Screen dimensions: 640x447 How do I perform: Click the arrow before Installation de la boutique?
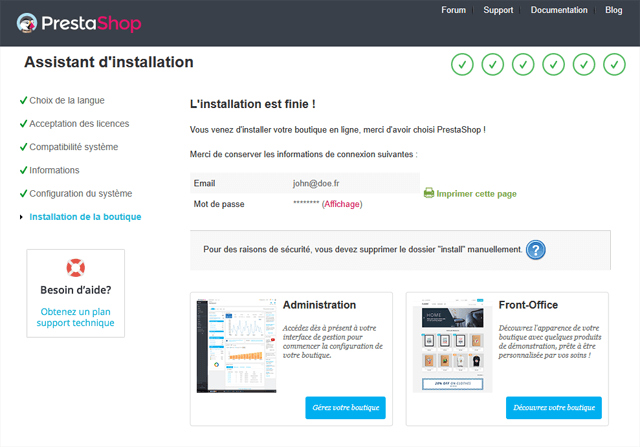[x=21, y=217]
